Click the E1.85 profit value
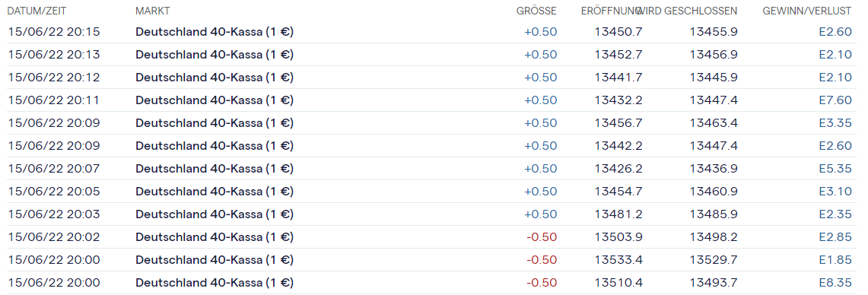Screen dimensions: 868x295 pyautogui.click(x=835, y=259)
